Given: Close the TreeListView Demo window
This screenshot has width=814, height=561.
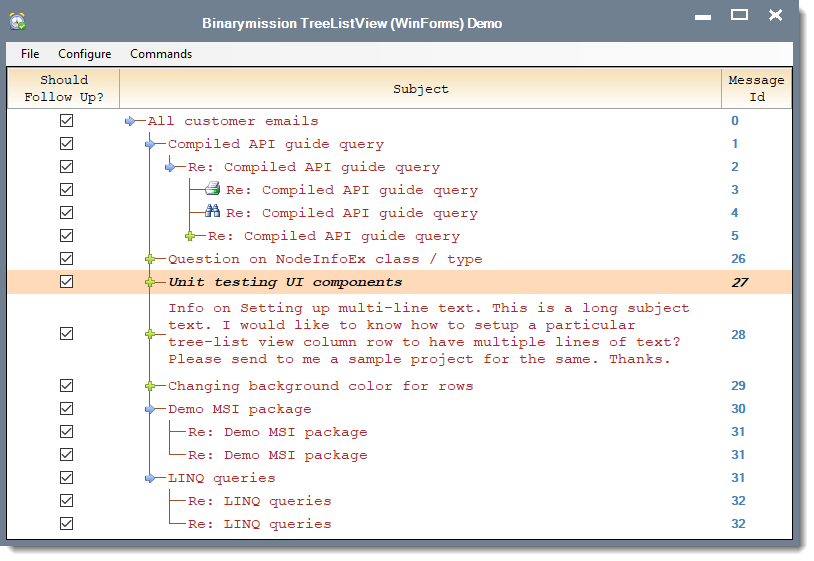Looking at the screenshot, I should point(776,15).
